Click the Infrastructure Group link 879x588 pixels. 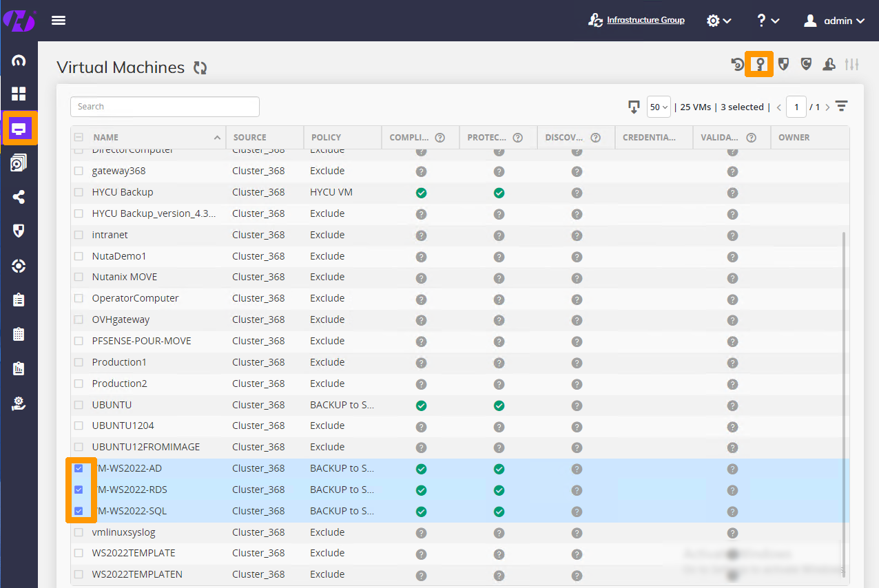(x=644, y=20)
